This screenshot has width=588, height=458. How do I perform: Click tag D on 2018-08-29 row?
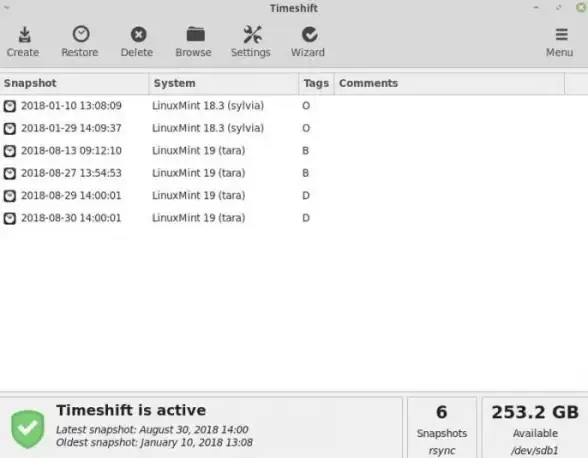coord(306,196)
